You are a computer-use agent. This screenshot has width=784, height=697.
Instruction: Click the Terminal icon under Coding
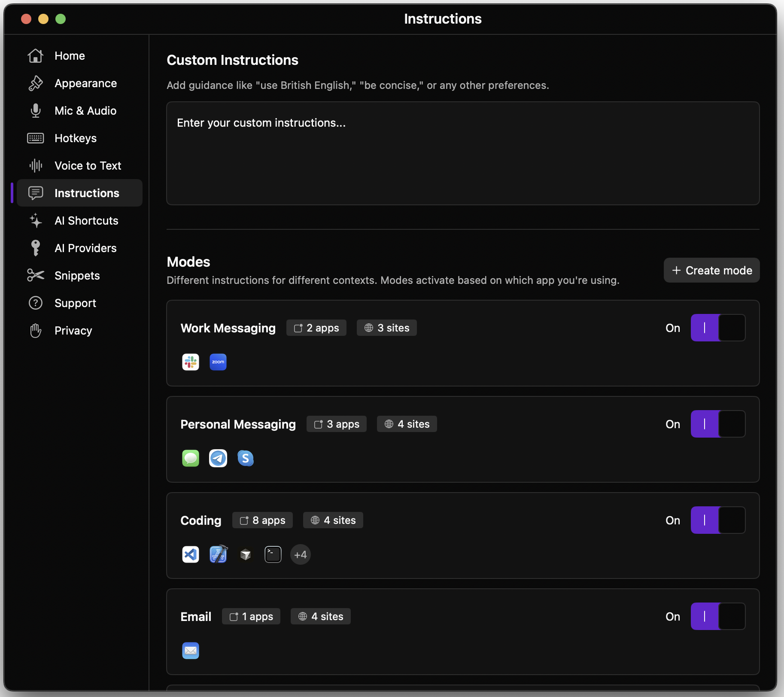[273, 554]
